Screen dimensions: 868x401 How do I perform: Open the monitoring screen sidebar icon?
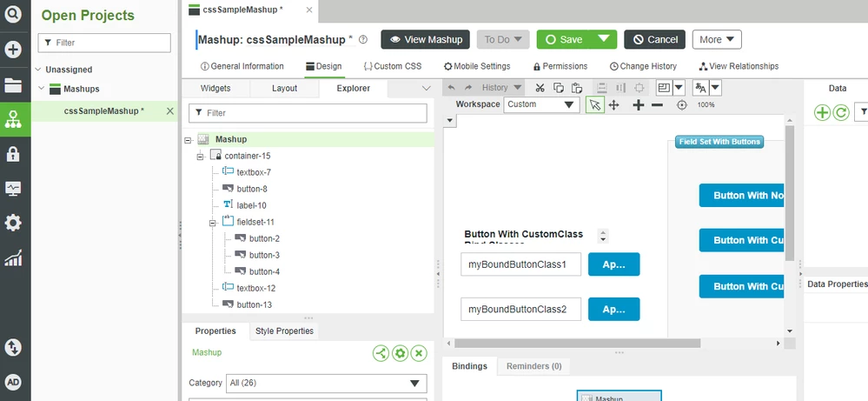(x=13, y=188)
